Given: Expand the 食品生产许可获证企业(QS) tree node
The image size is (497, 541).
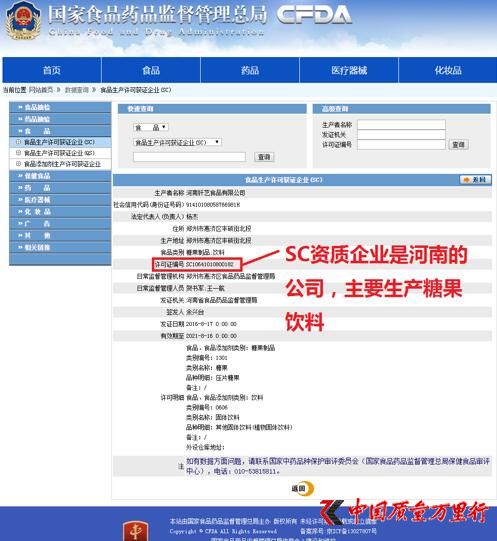Looking at the screenshot, I should click(x=19, y=153).
